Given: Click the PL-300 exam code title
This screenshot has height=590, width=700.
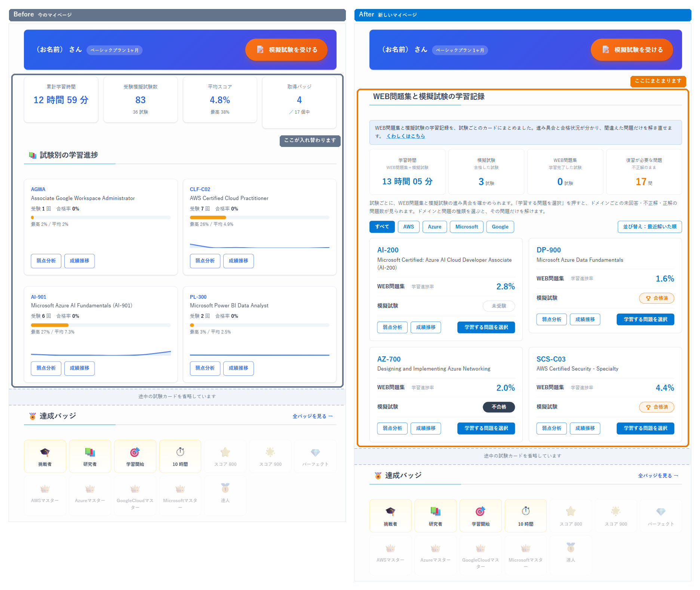Looking at the screenshot, I should pyautogui.click(x=198, y=297).
